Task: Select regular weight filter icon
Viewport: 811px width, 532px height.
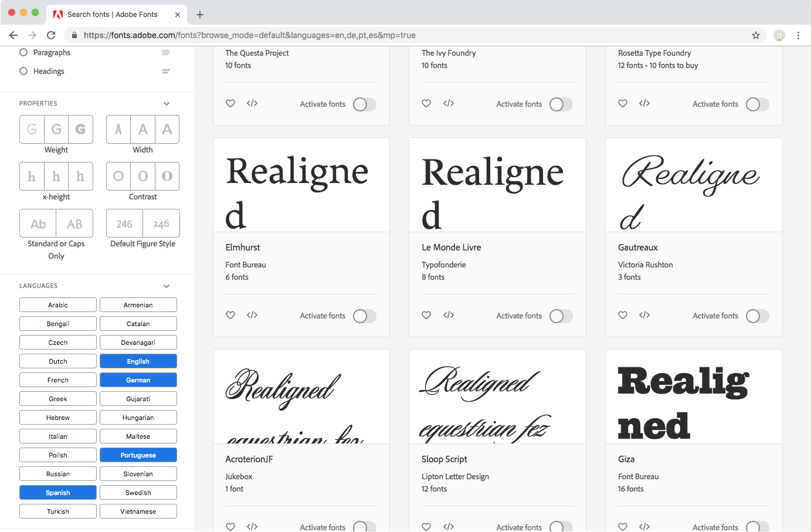Action: tap(56, 129)
